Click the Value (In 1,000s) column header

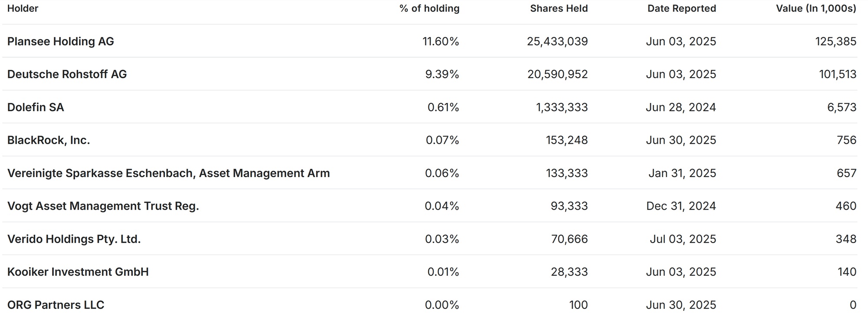(816, 8)
